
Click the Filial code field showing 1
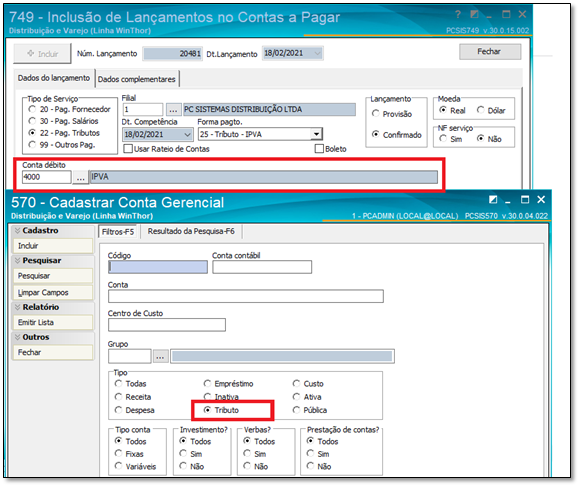coord(143,109)
